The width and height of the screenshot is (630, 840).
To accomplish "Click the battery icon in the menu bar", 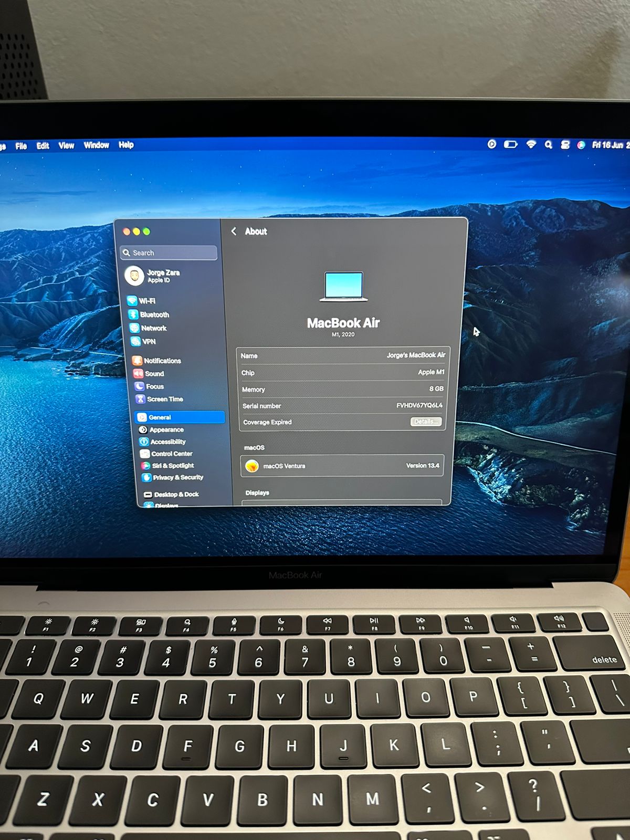I will click(511, 144).
